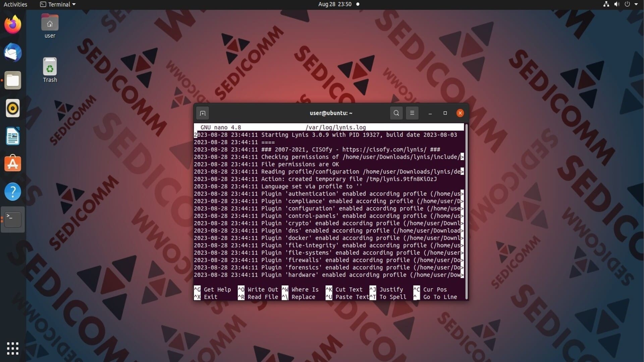Launch LibreOffice Writer from the dock
Screen dimensions: 644x362
tap(13, 136)
